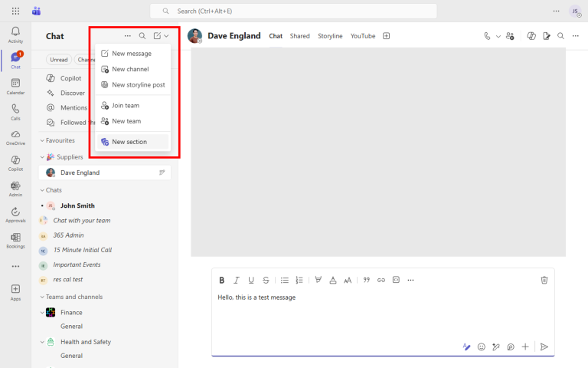The width and height of the screenshot is (588, 368).
Task: Open the Activity feed in the sidebar
Action: 15,34
